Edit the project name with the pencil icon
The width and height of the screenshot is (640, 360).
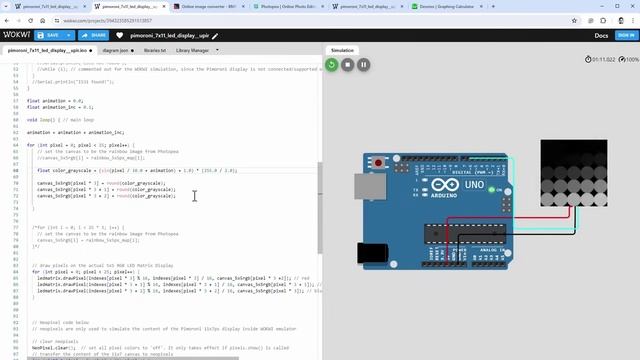pos(215,36)
